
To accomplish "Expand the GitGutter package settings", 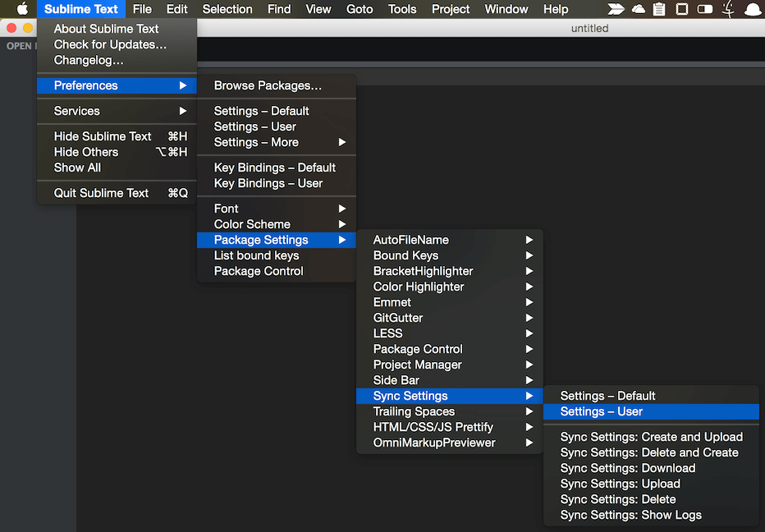I will (x=450, y=318).
